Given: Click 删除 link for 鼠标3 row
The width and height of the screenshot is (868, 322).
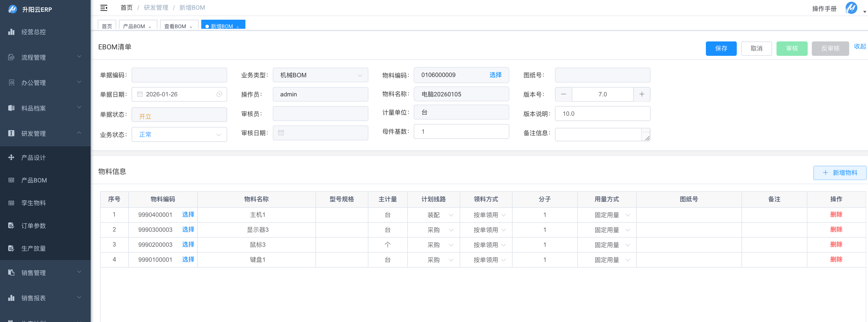Looking at the screenshot, I should pyautogui.click(x=836, y=245).
